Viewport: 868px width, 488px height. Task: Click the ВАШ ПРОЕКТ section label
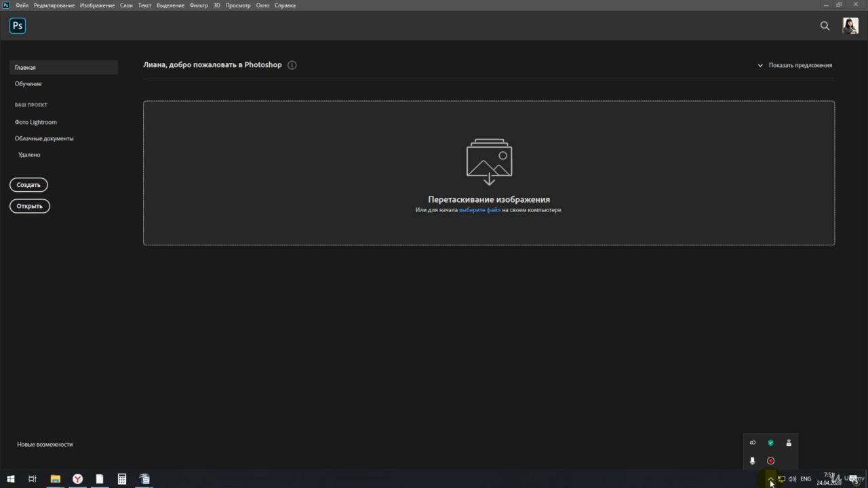tap(31, 105)
